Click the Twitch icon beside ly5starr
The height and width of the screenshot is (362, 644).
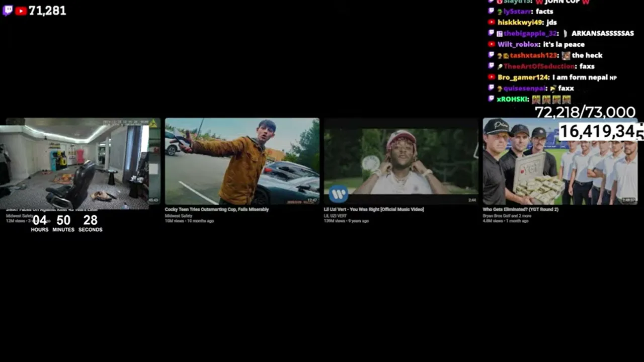point(492,11)
